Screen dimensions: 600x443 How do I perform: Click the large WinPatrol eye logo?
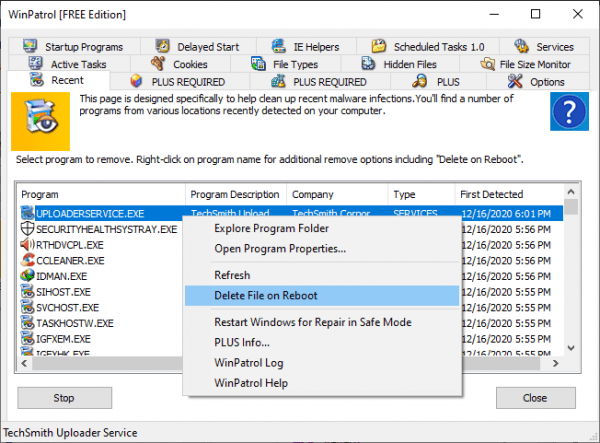(x=40, y=121)
